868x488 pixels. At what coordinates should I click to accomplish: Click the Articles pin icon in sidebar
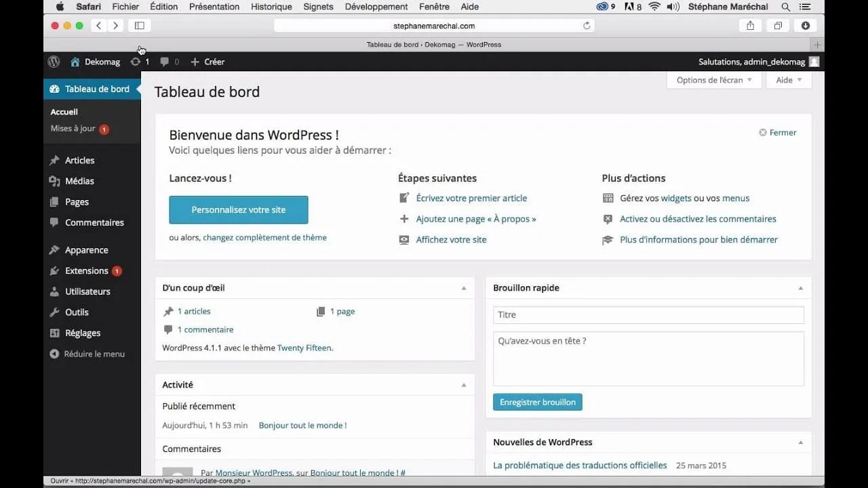pyautogui.click(x=54, y=161)
